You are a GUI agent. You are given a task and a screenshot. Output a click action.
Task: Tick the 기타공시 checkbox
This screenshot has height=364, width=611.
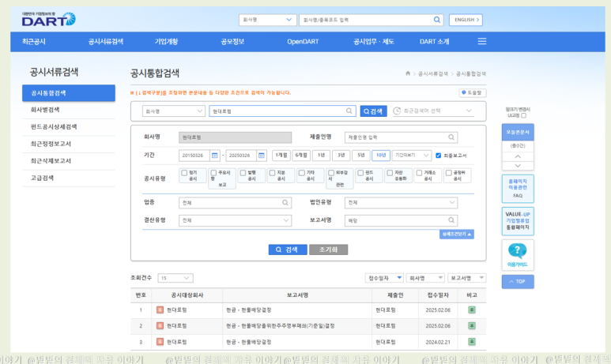pos(302,173)
